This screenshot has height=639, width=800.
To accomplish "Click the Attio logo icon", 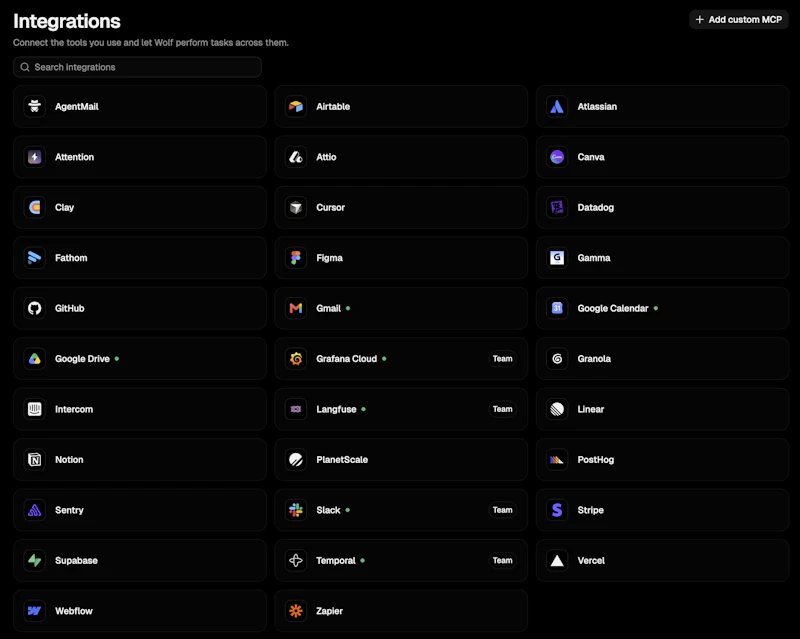I will [x=296, y=157].
